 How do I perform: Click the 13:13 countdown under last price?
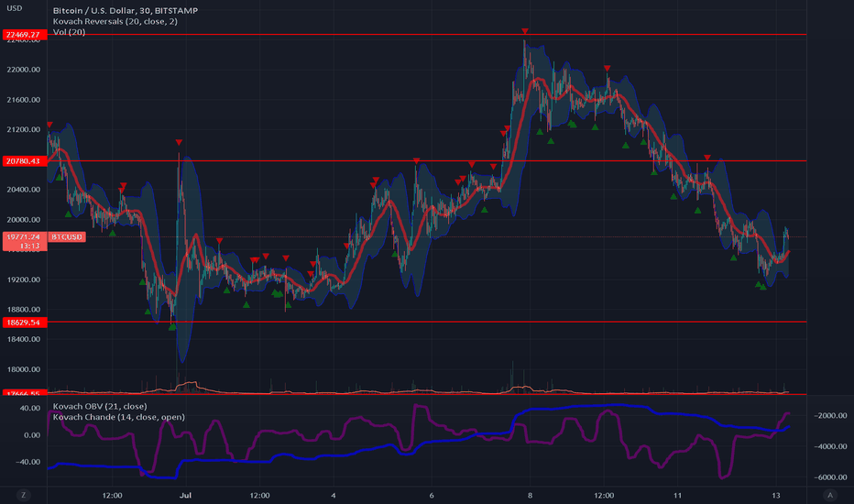coord(29,247)
